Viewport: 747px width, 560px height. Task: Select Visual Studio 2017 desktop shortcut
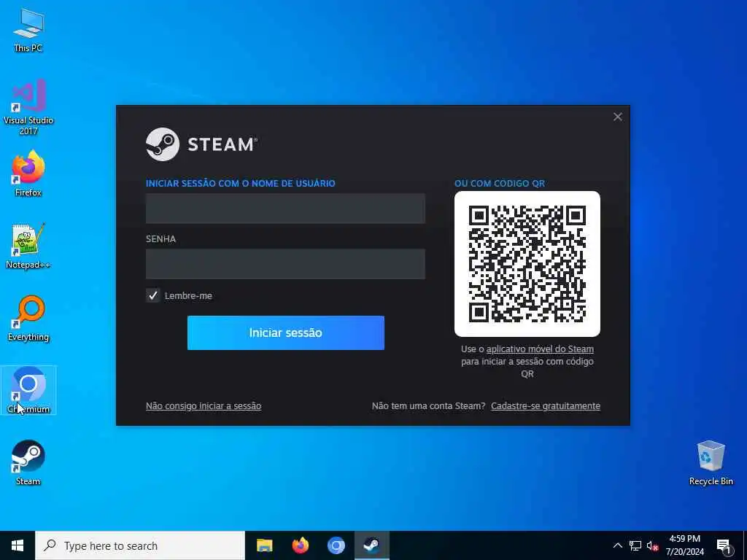(28, 107)
